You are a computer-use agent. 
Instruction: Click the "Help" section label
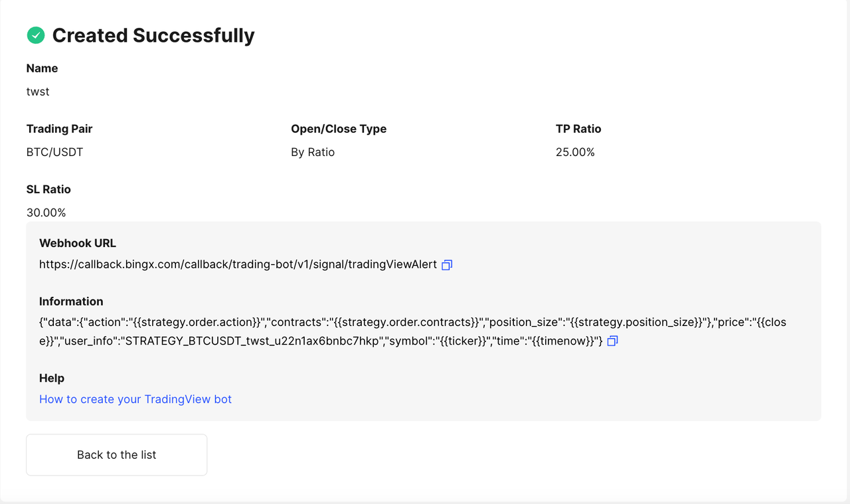pyautogui.click(x=52, y=378)
